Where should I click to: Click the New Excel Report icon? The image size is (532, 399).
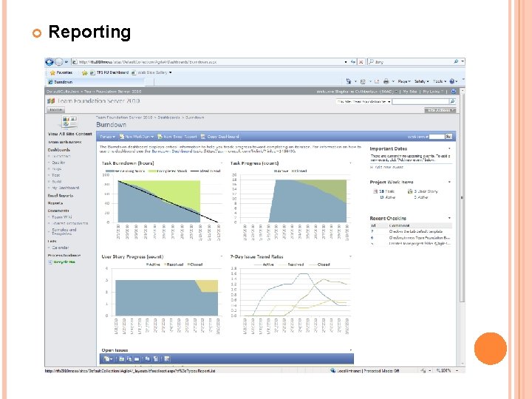(x=160, y=137)
